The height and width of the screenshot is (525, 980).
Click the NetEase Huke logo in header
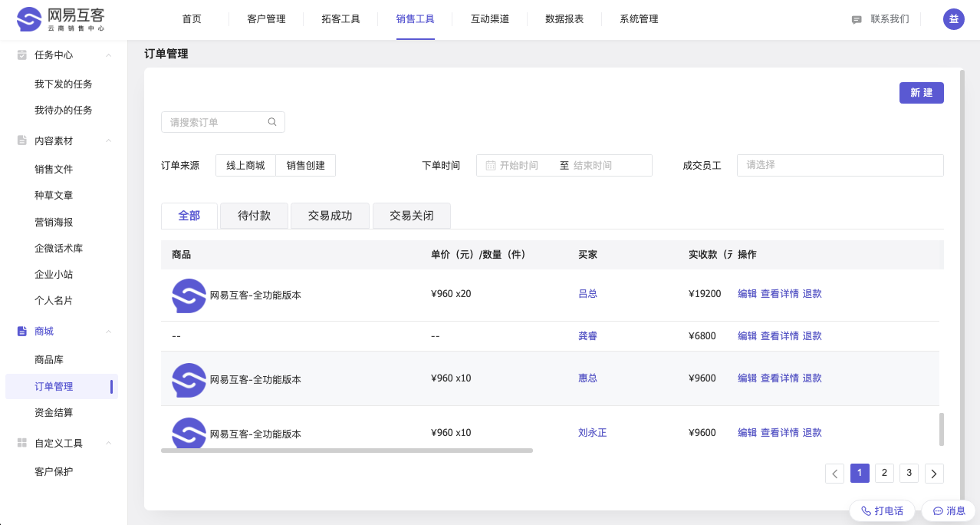(x=61, y=19)
